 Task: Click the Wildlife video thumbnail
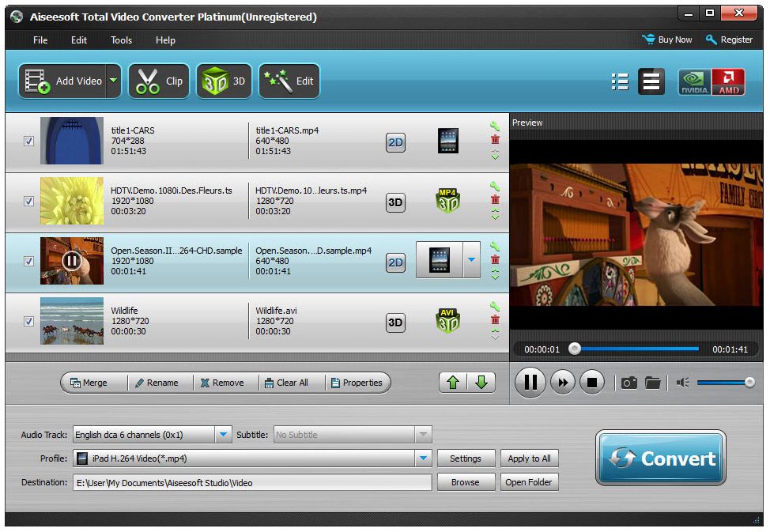point(71,322)
